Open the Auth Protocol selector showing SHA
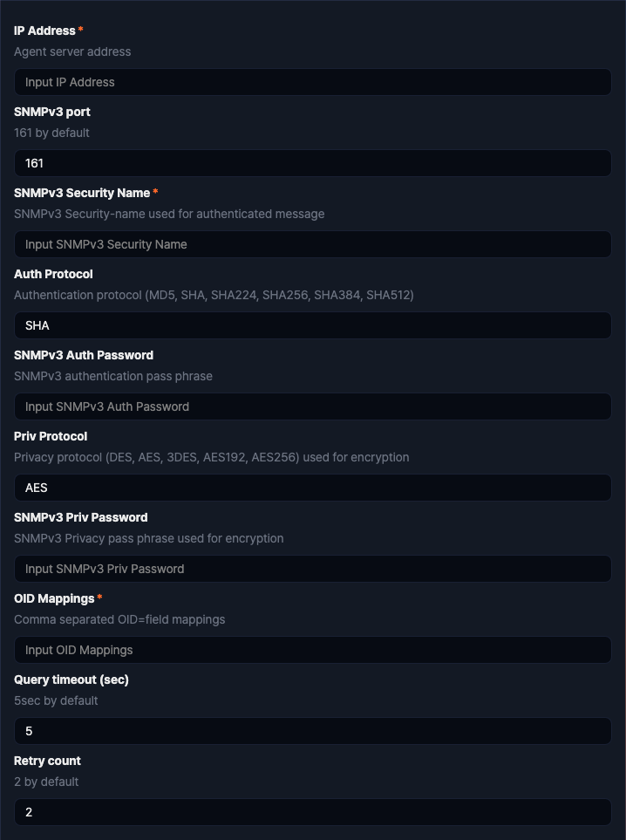Viewport: 626px width, 840px height. [x=312, y=325]
